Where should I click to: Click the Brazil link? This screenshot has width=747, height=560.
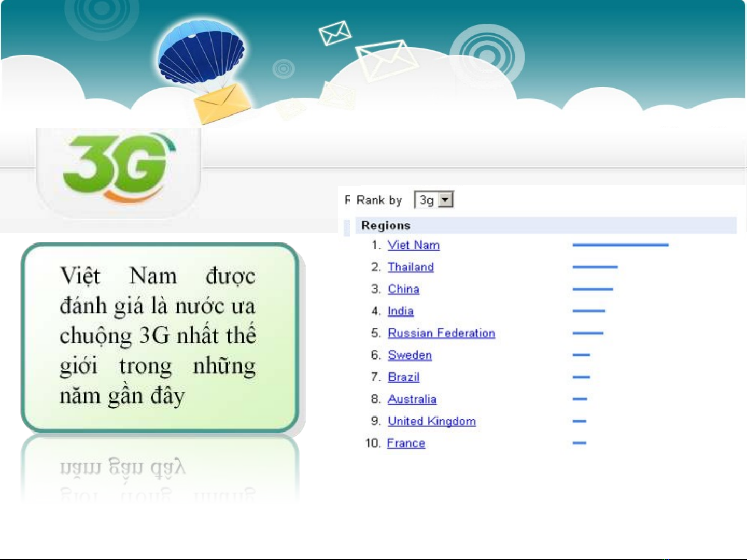tap(403, 377)
